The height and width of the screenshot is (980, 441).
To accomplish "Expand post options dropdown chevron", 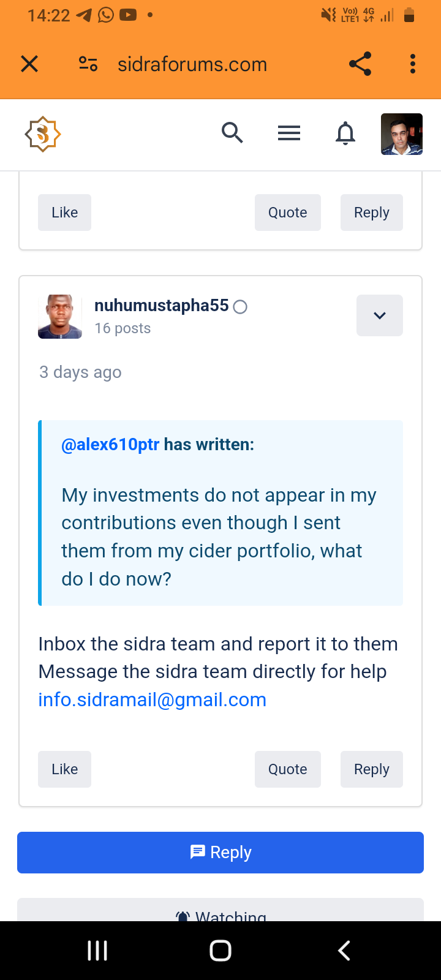I will tap(380, 315).
